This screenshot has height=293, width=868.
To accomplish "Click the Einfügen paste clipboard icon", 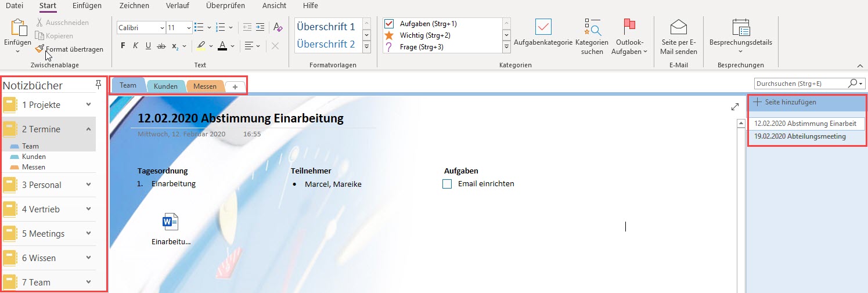I will click(x=19, y=28).
